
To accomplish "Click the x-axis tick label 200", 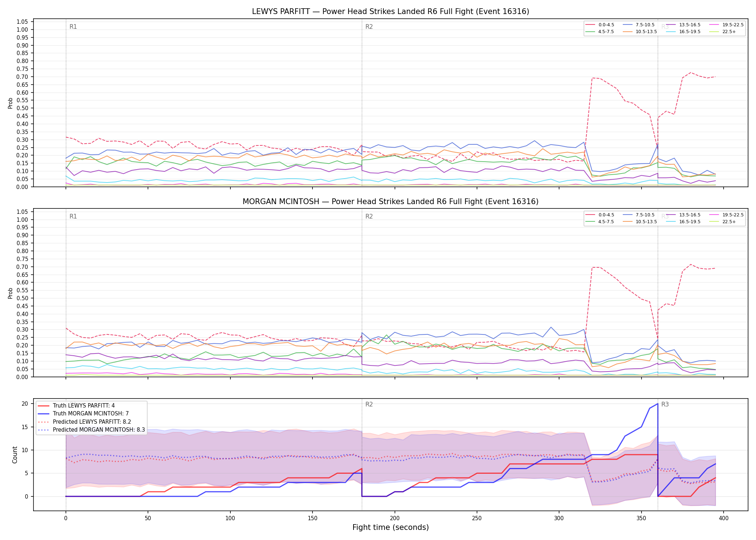I will [395, 518].
